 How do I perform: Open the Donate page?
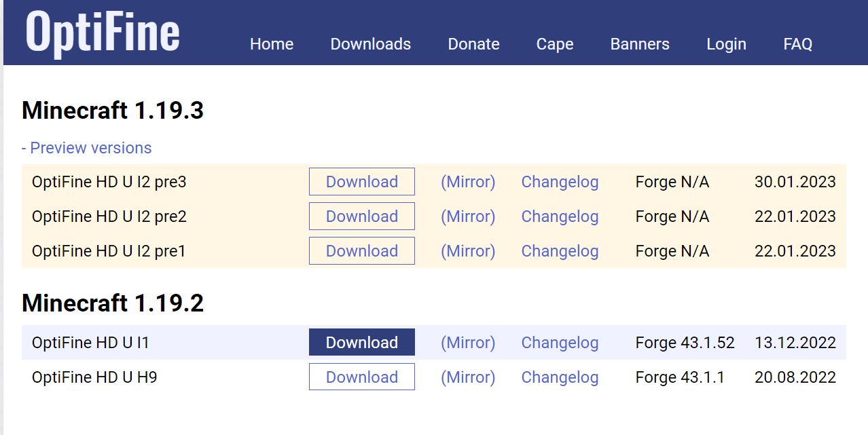pyautogui.click(x=473, y=44)
